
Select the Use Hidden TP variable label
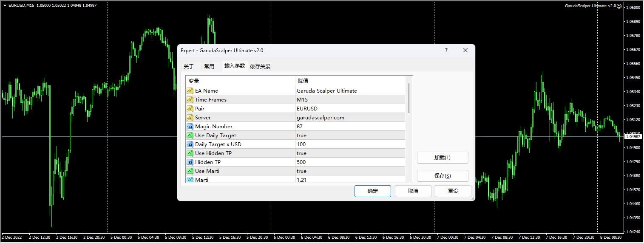pyautogui.click(x=213, y=153)
